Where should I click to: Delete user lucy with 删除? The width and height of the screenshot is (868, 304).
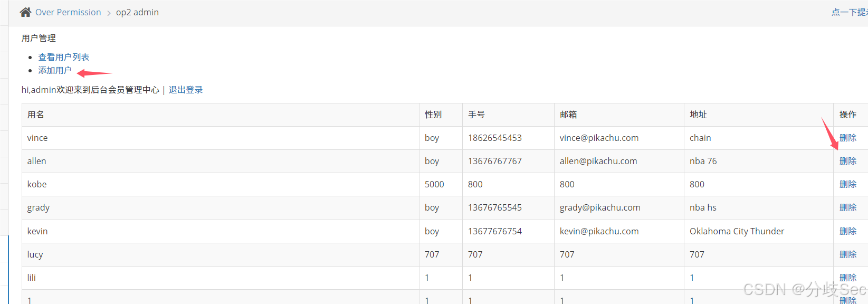pyautogui.click(x=848, y=254)
